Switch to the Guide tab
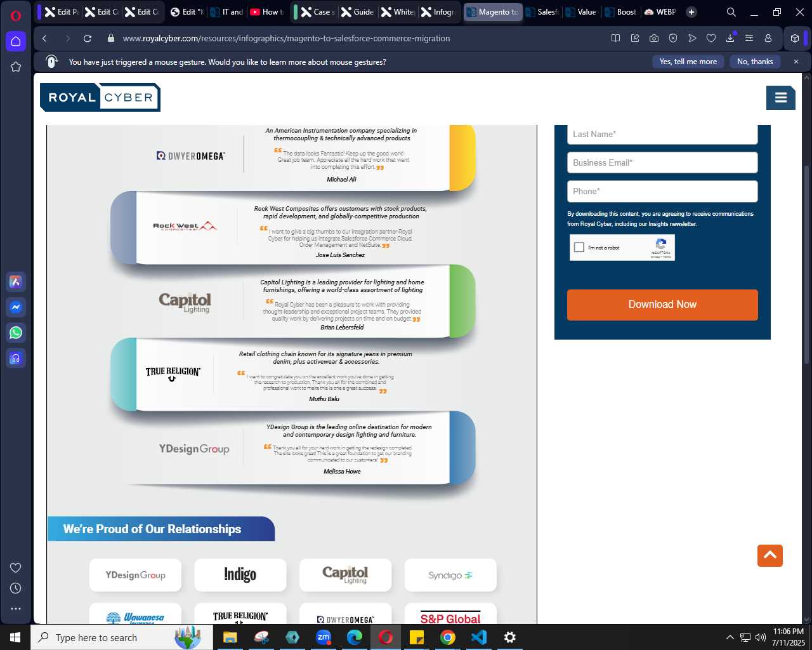 point(358,12)
